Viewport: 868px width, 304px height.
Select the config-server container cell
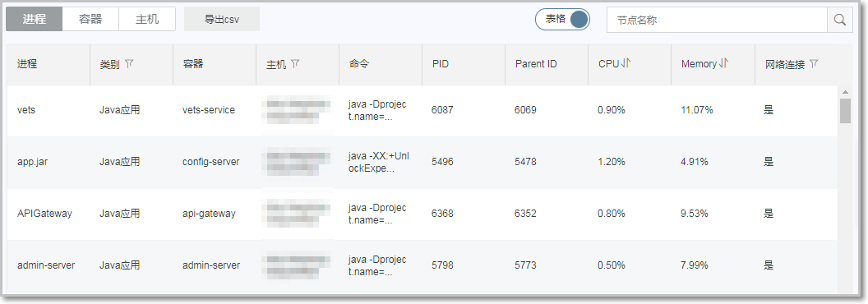pos(211,162)
